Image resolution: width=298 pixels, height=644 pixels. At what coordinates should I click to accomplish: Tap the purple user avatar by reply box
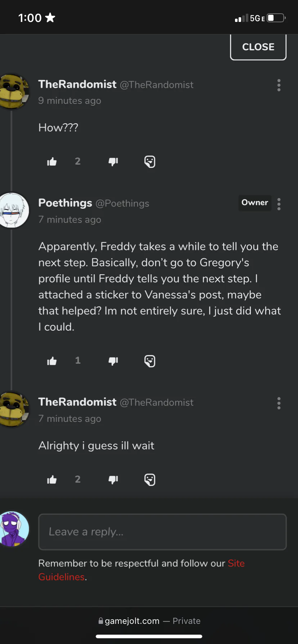[x=14, y=529]
